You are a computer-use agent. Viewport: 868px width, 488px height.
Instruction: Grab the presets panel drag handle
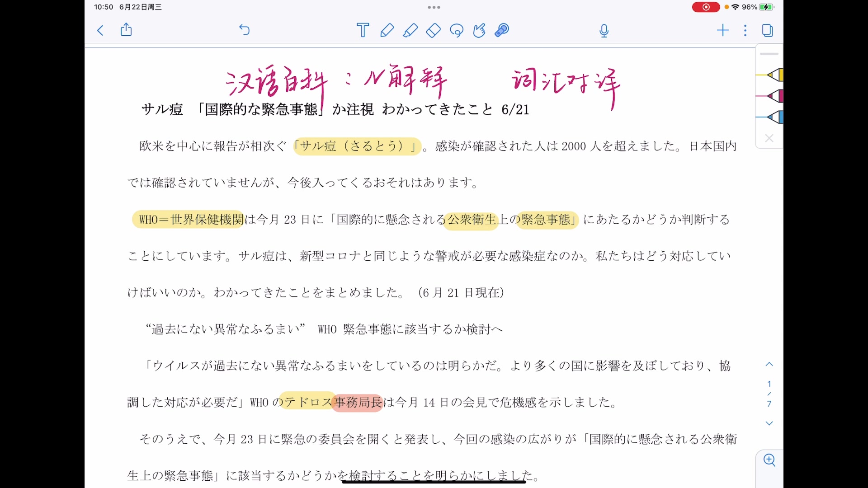(769, 54)
